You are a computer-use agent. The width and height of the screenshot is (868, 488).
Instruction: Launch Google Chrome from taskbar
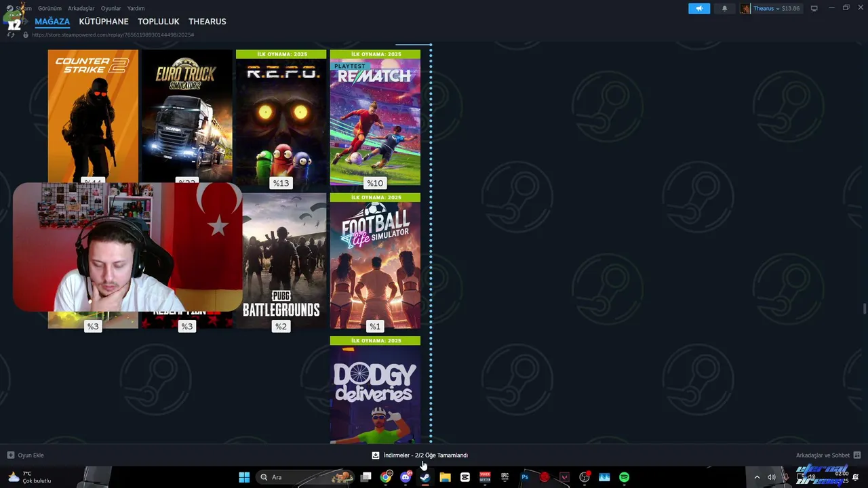[386, 477]
